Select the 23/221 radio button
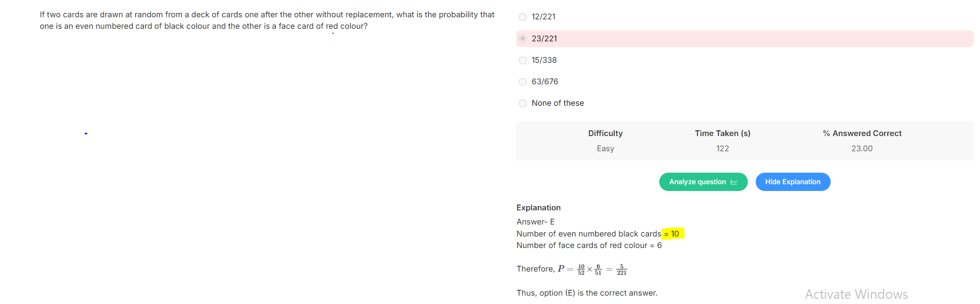980x304 pixels. coord(522,39)
